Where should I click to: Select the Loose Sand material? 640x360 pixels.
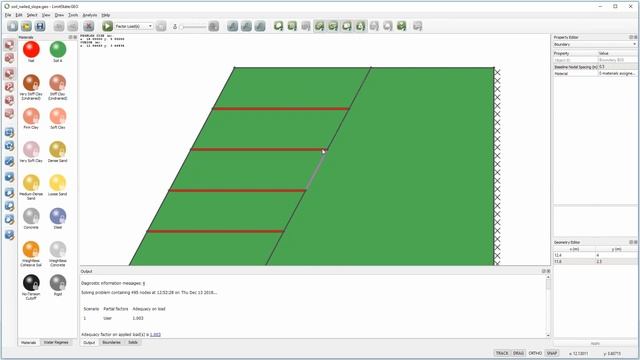pyautogui.click(x=58, y=183)
